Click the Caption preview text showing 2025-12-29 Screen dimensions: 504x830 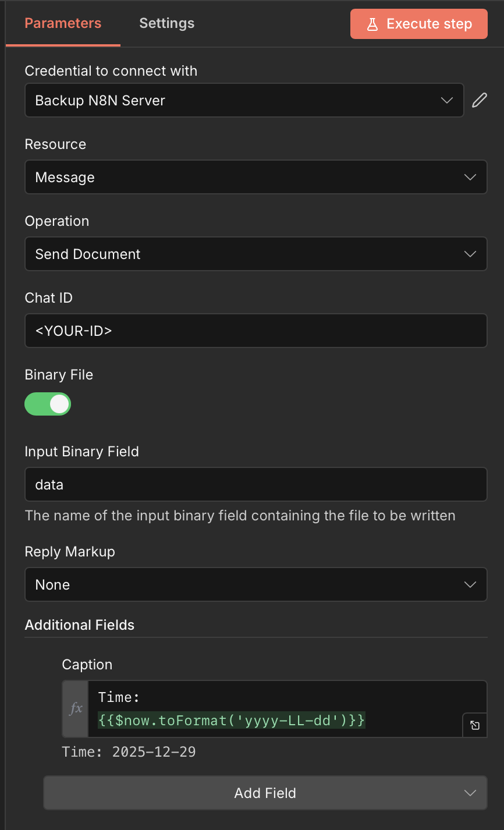point(129,752)
